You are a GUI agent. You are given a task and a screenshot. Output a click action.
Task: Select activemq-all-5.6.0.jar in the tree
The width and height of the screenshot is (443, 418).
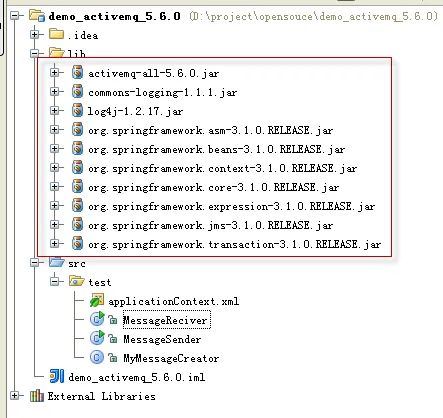[153, 73]
